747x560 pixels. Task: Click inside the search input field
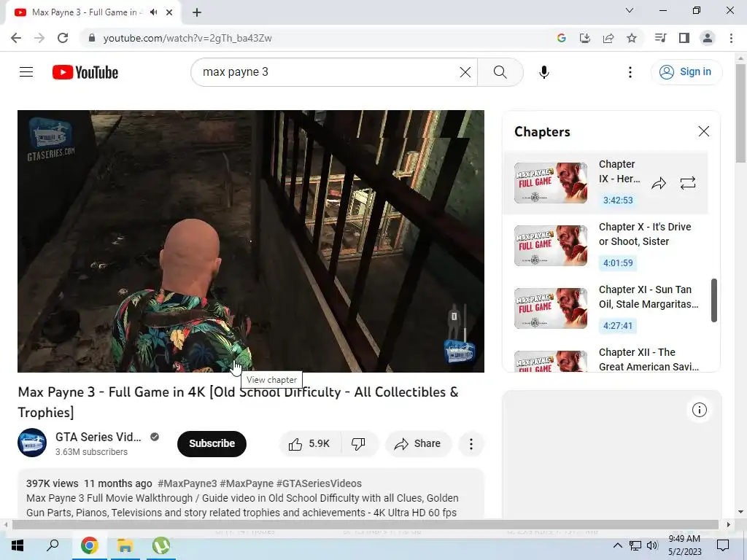point(329,72)
